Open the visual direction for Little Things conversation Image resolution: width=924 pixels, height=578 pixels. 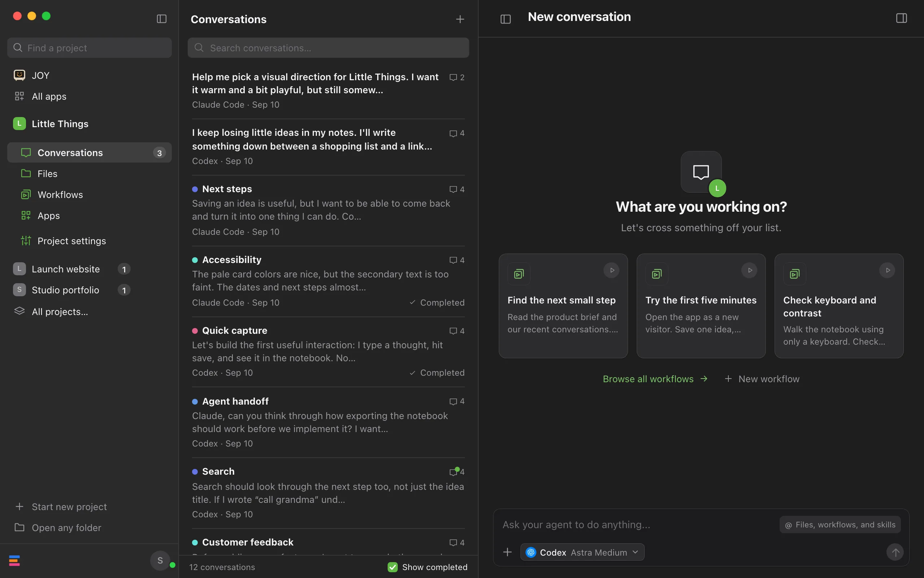point(328,90)
